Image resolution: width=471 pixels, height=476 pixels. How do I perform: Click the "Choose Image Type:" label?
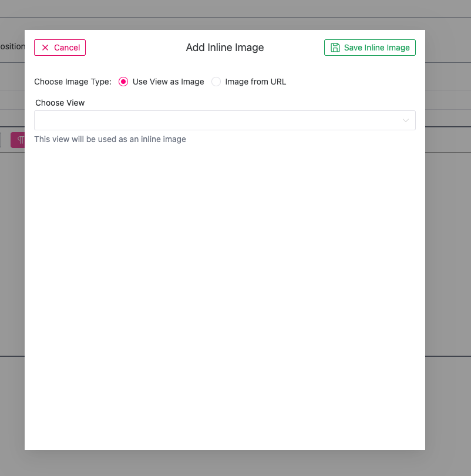[x=73, y=82]
